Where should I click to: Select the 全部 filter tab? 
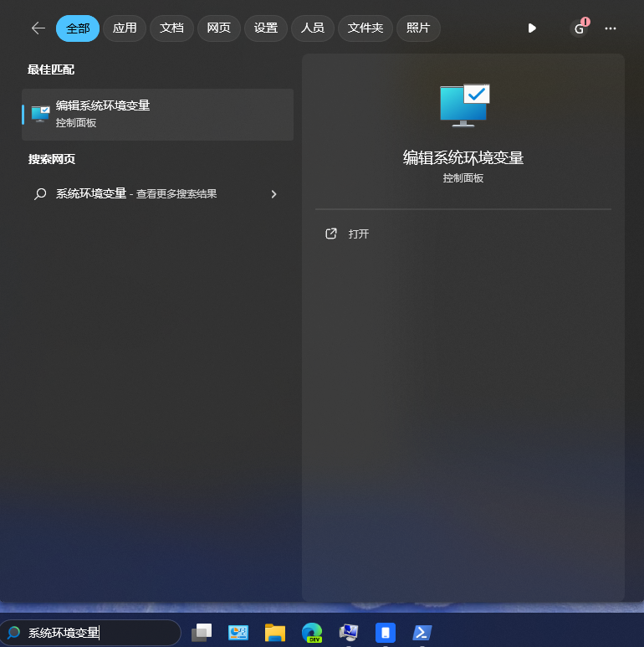point(78,28)
